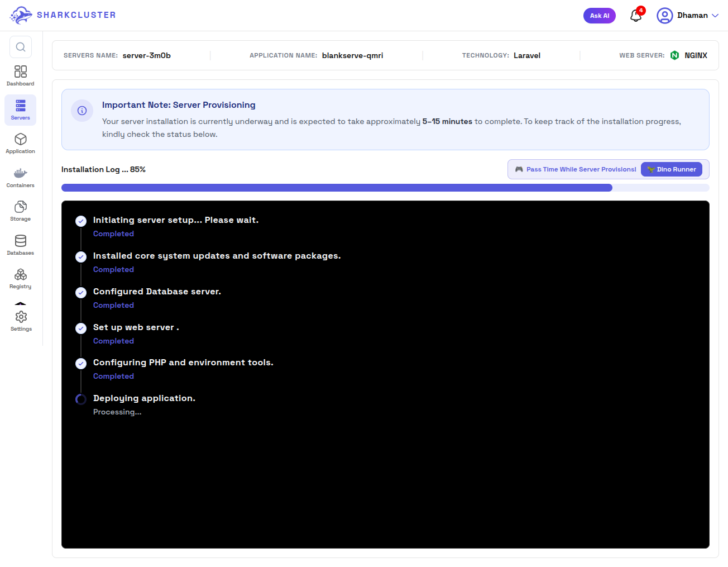The width and height of the screenshot is (728, 567).
Task: Collapse sidebar using the up arrow
Action: click(x=21, y=304)
